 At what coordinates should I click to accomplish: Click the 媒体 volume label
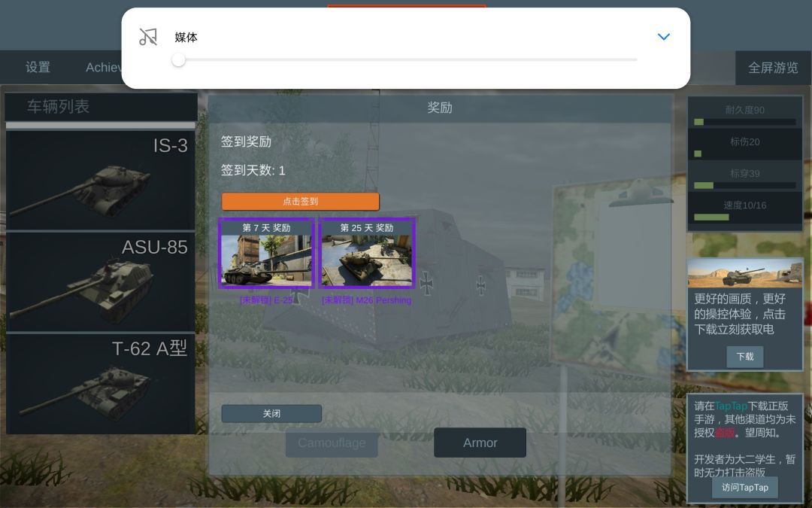[x=186, y=38]
